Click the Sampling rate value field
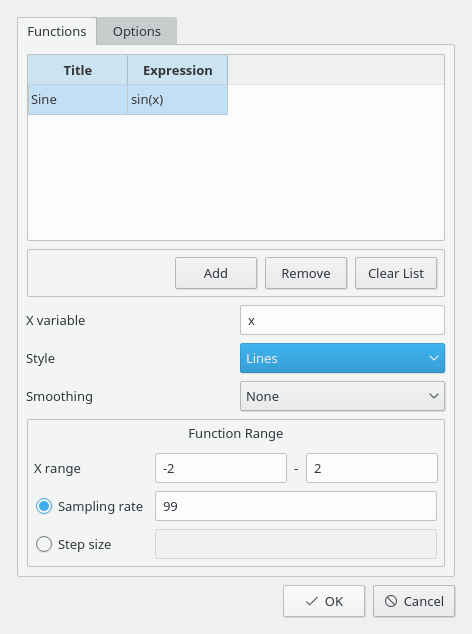472x634 pixels. point(296,506)
